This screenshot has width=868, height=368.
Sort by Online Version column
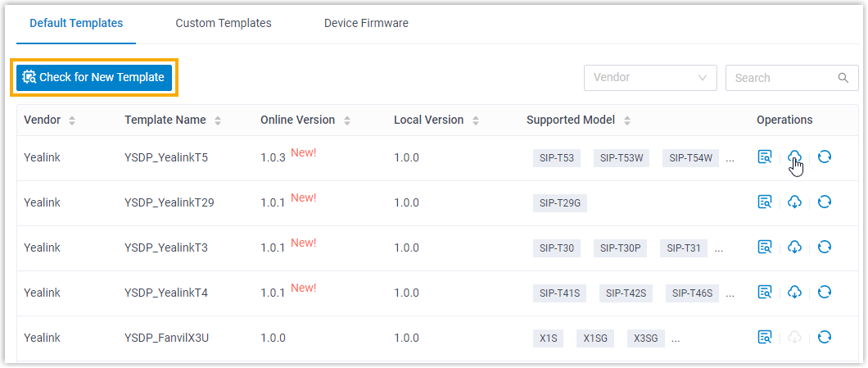[x=347, y=120]
